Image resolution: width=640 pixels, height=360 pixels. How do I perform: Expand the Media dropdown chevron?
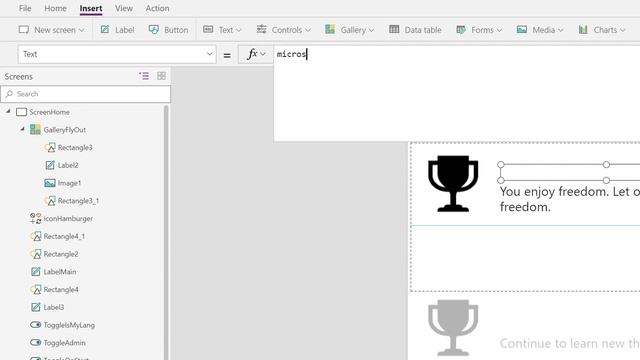click(560, 30)
